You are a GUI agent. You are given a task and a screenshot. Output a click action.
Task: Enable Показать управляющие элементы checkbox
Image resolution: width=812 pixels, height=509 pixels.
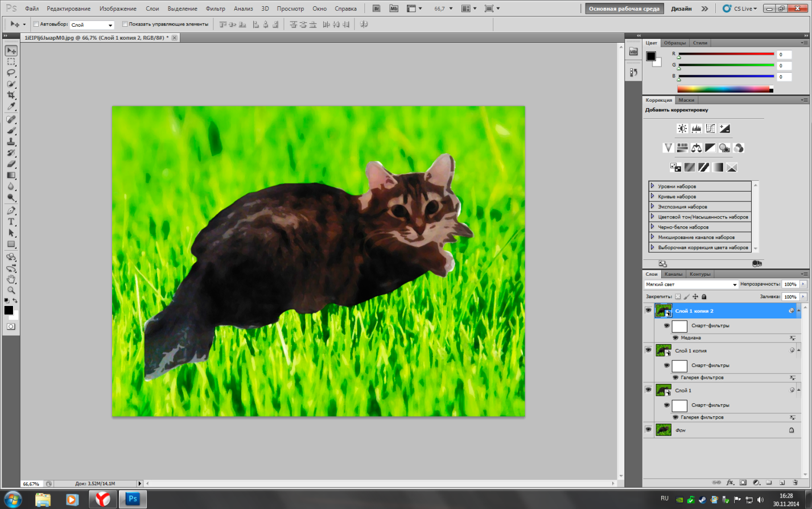click(125, 24)
